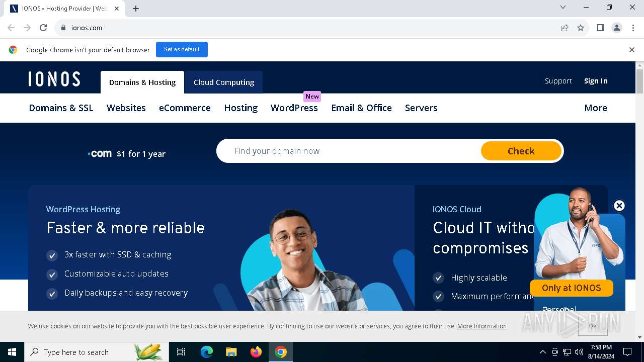Viewport: 644px width, 362px height.
Task: Open the Websites menu
Action: point(126,108)
